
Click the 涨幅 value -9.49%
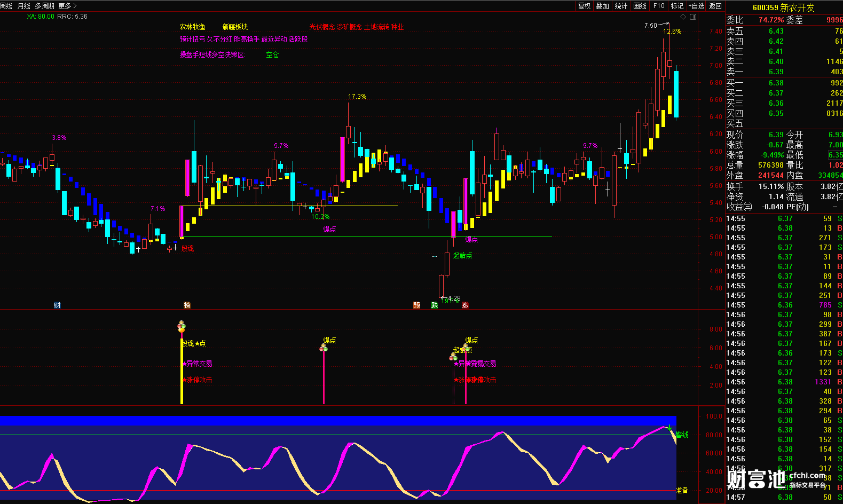[772, 155]
